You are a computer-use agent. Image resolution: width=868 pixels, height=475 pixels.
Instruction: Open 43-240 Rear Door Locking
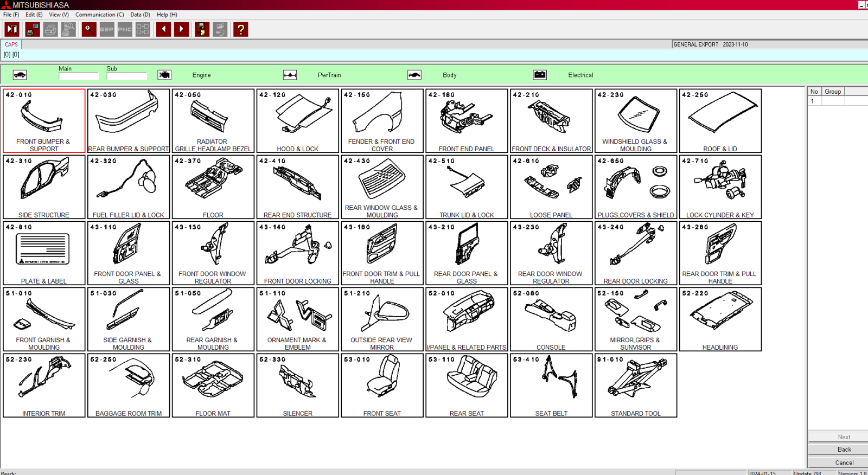(636, 253)
